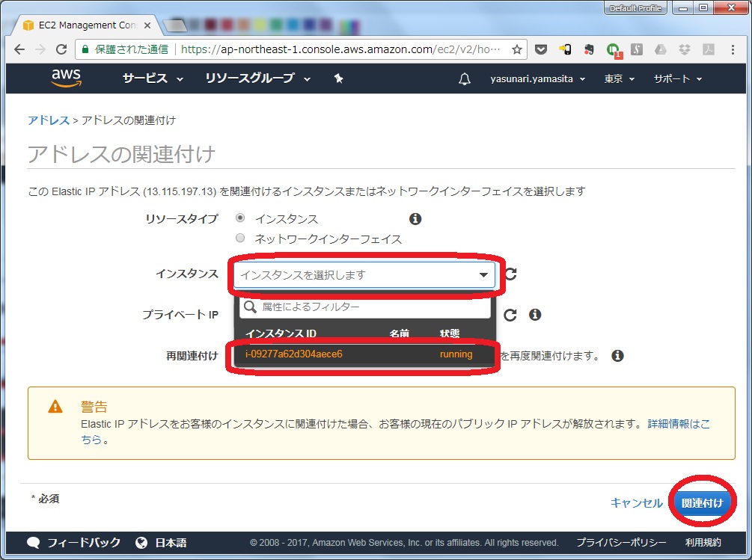Screen dimensions: 752x560
Task: Choose instance i-09277a62d304aece6 from the list
Action: point(364,354)
